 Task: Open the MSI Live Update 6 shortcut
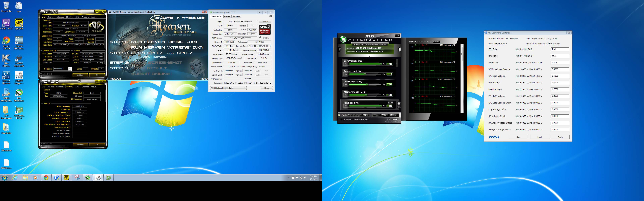pos(6,78)
